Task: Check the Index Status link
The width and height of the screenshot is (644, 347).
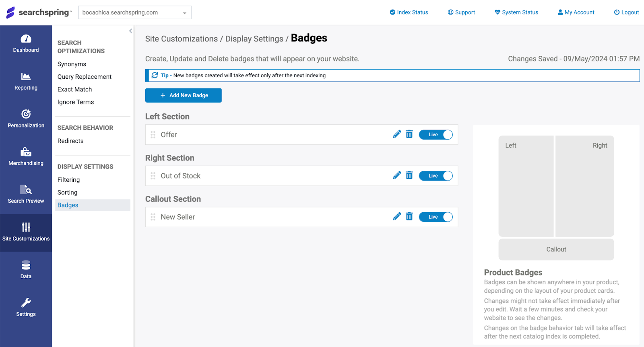Action: [x=409, y=12]
